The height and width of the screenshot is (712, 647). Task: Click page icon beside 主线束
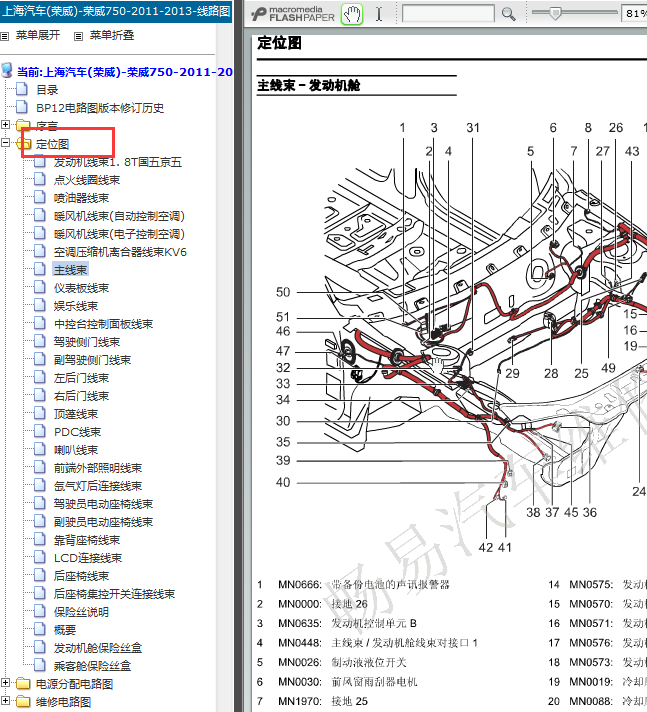(40, 269)
